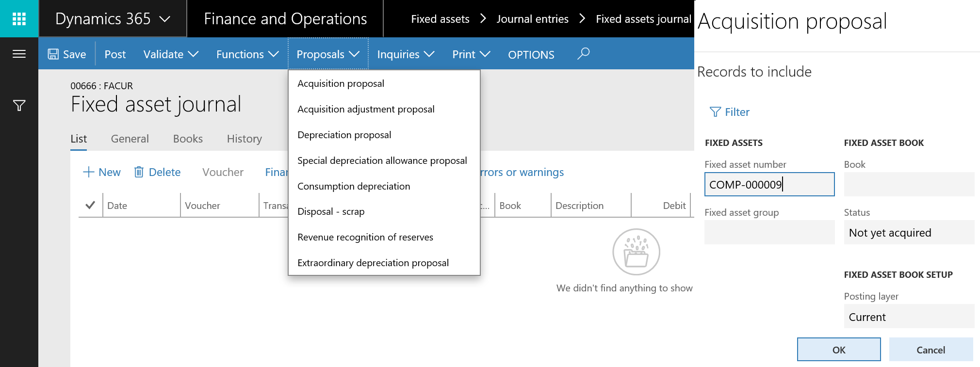Click the Finance and Operations title
The height and width of the screenshot is (367, 980).
[x=285, y=19]
